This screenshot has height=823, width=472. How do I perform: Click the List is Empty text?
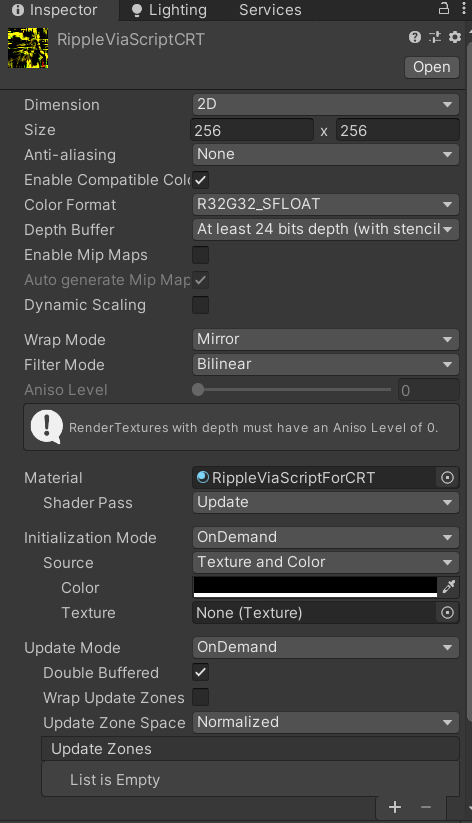(x=115, y=779)
